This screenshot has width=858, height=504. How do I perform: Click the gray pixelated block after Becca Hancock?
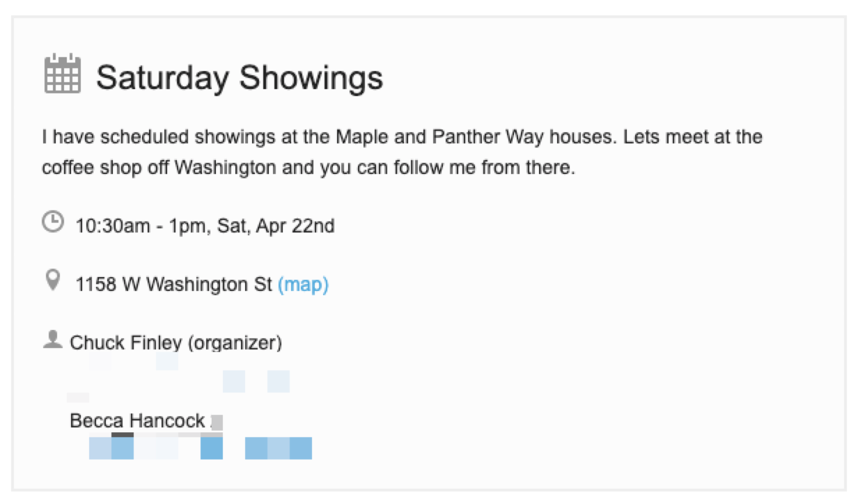pos(217,422)
